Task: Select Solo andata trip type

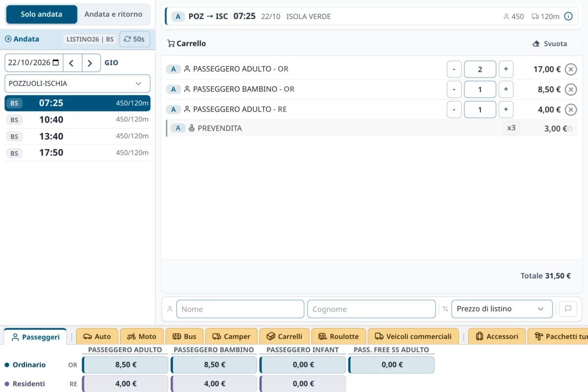Action: 42,15
